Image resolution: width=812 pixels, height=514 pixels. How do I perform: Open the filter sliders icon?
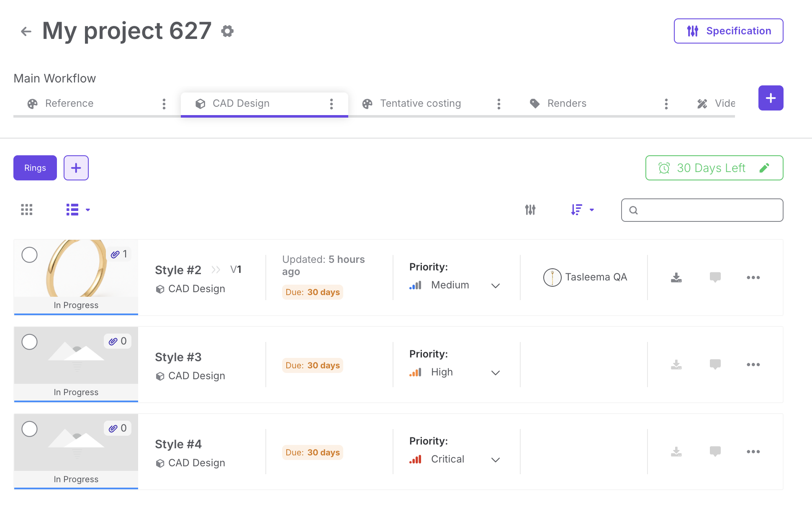(530, 210)
